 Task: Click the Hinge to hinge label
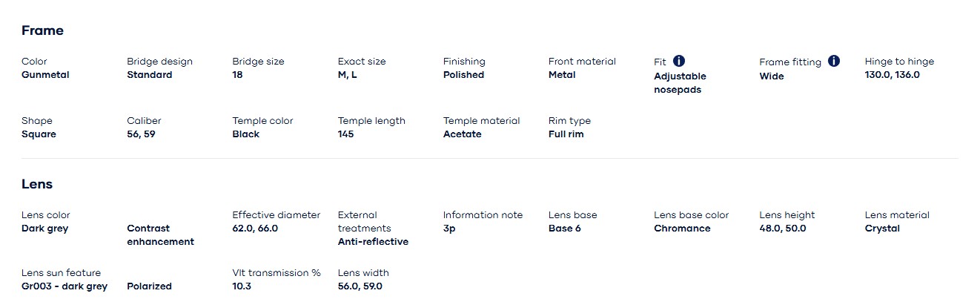899,62
